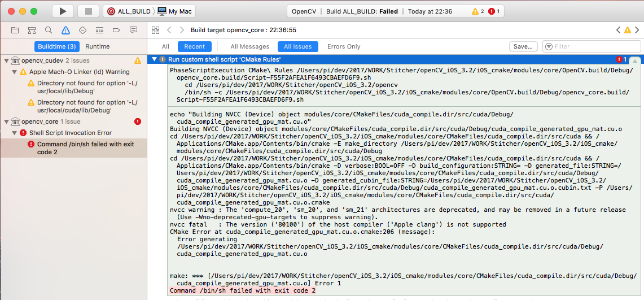Jump to the next issue arrow

pyautogui.click(x=637, y=30)
